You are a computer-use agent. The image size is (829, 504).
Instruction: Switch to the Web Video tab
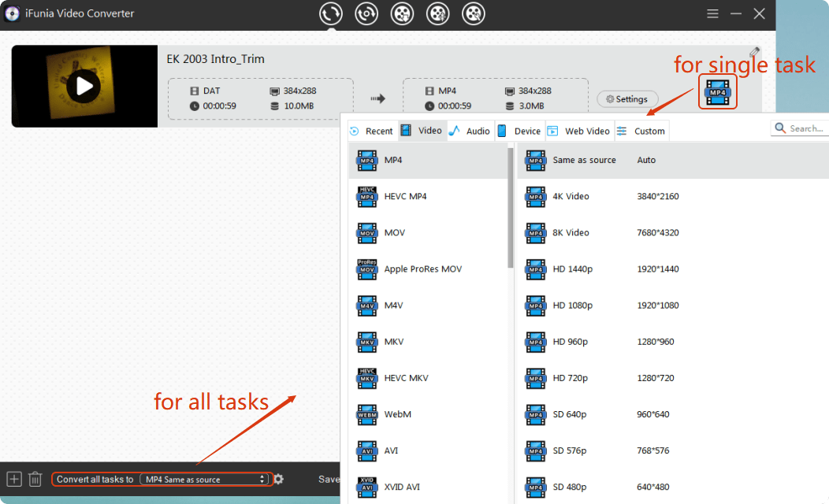tap(578, 131)
